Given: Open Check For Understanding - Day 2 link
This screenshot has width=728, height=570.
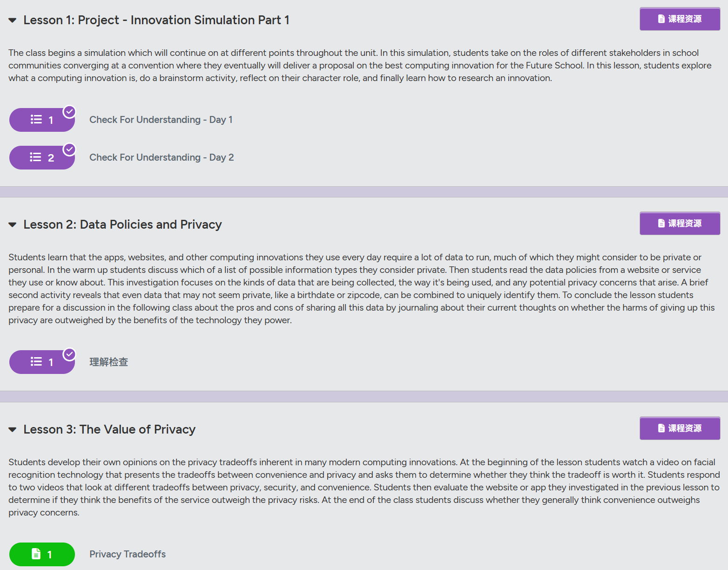Looking at the screenshot, I should 162,157.
